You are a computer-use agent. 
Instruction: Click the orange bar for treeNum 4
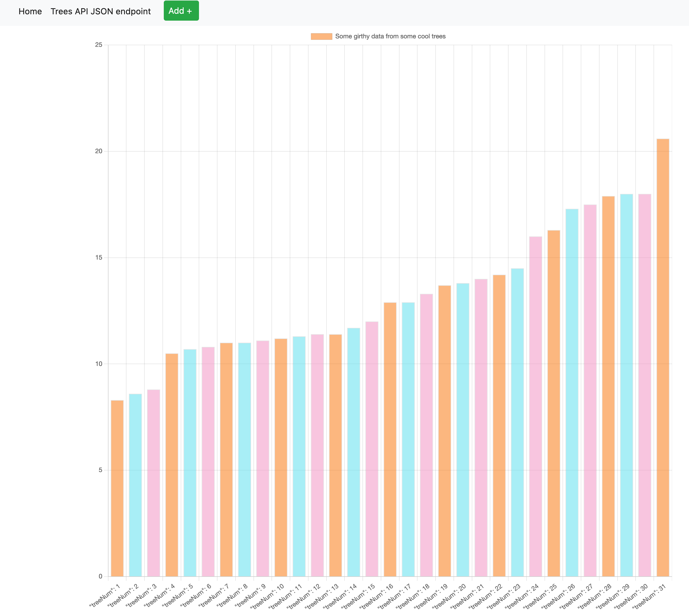coord(172,465)
